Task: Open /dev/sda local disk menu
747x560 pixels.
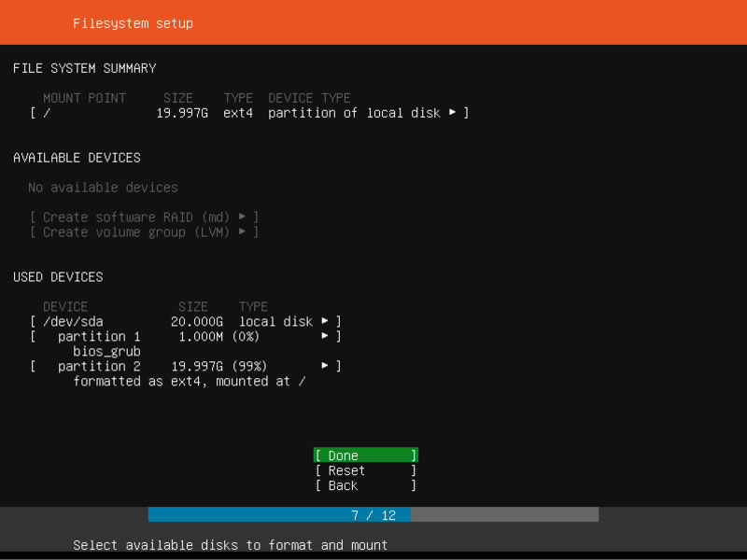Action: [x=185, y=321]
